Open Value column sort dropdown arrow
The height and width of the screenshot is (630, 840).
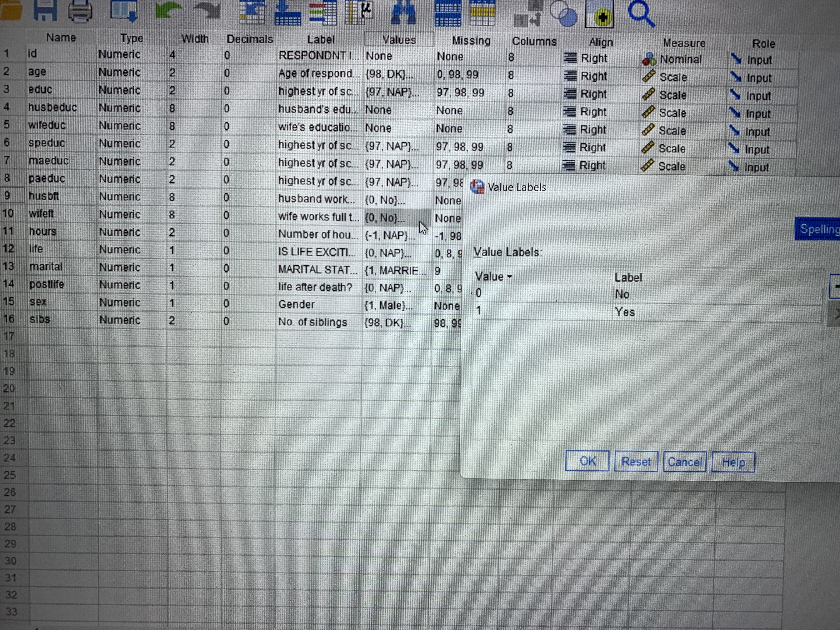point(510,277)
